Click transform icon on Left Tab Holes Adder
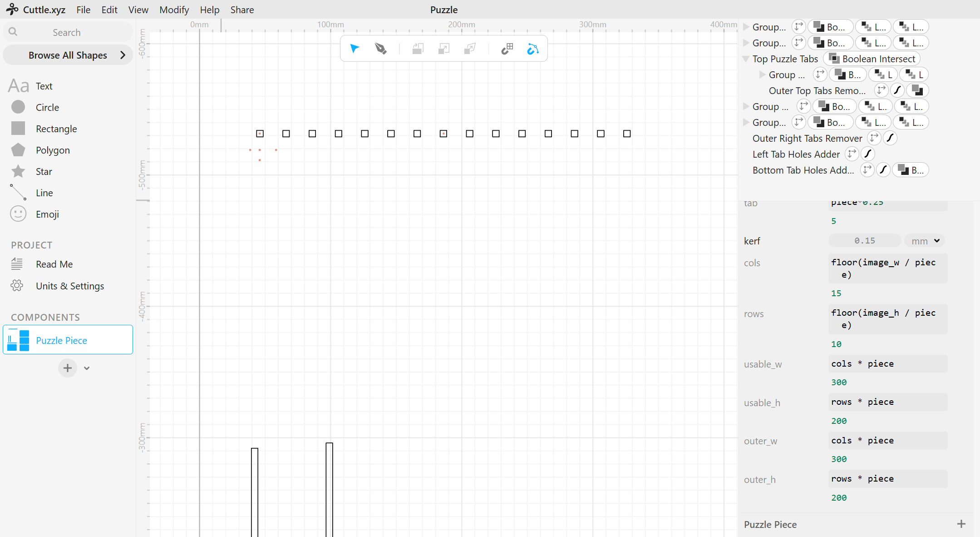Screen dimensions: 980x537 click(852, 154)
